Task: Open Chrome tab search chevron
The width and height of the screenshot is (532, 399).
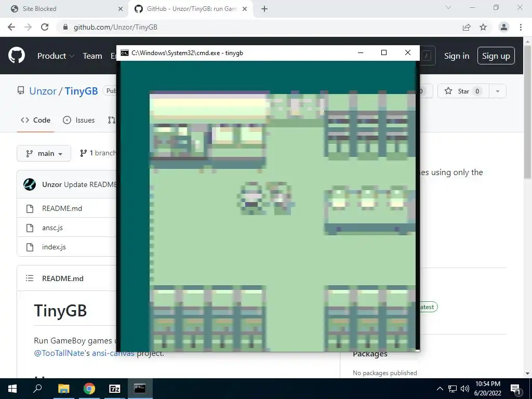Action: (448, 7)
